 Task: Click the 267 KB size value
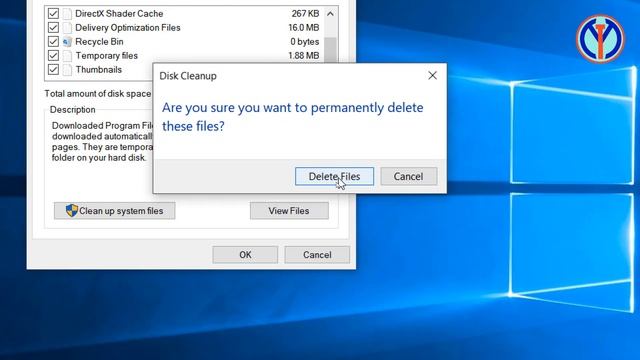pos(305,13)
